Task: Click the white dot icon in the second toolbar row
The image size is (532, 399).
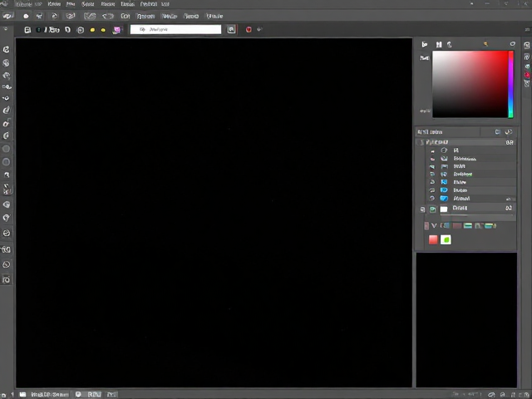Action: (x=26, y=16)
